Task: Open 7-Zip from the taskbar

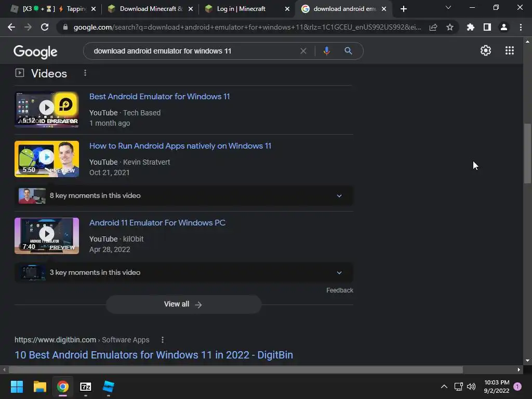Action: click(x=86, y=387)
